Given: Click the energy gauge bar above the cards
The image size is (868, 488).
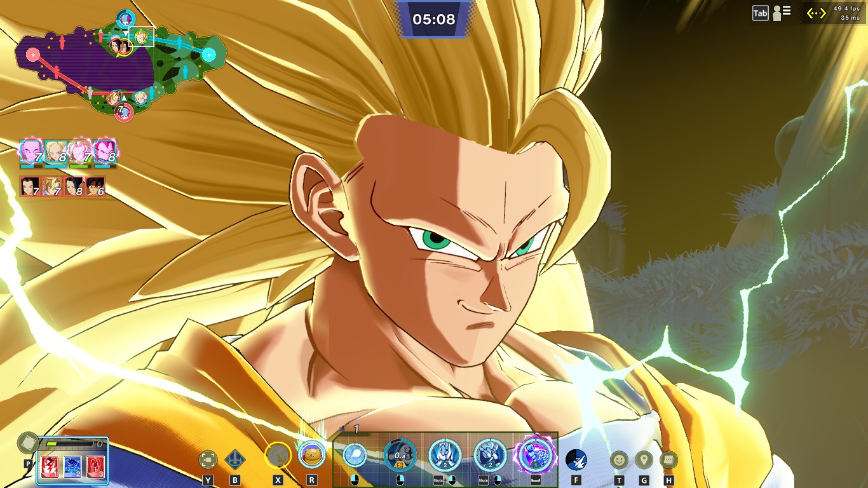Looking at the screenshot, I should tap(69, 444).
